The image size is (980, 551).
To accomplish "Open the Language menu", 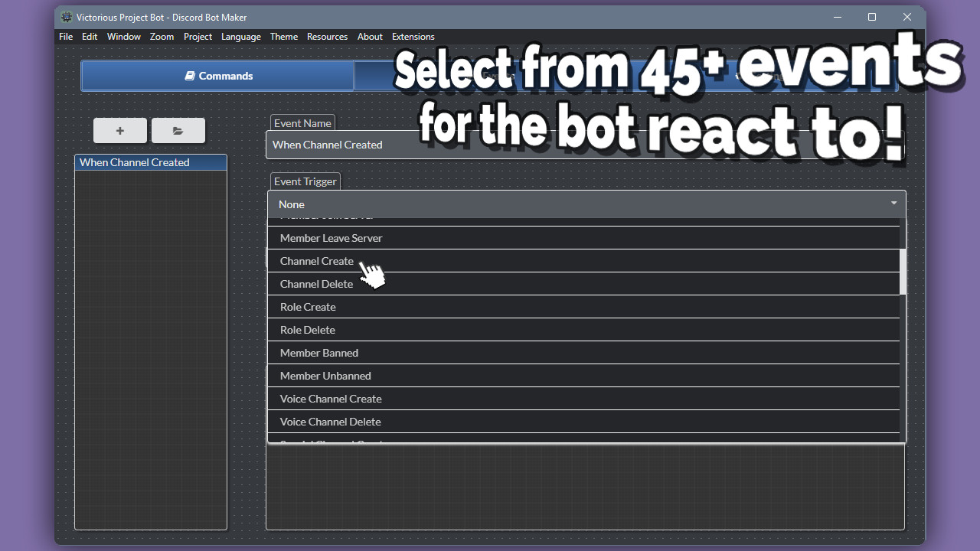I will point(240,36).
